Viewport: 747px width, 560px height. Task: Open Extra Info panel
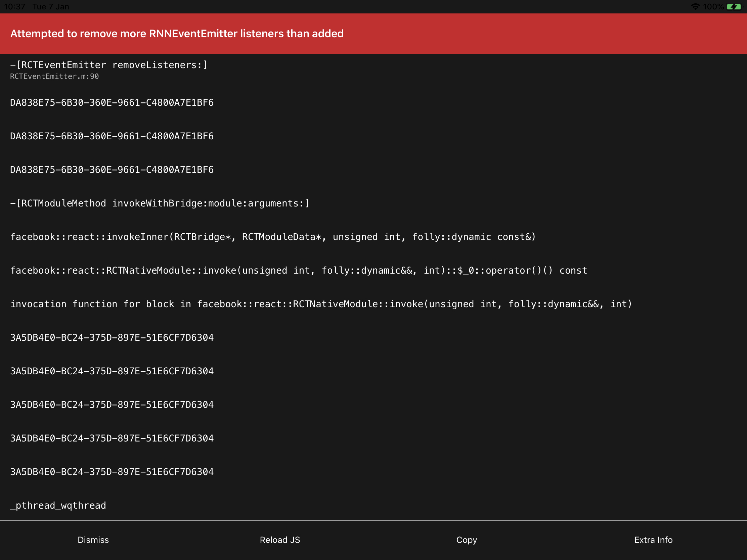coord(653,540)
